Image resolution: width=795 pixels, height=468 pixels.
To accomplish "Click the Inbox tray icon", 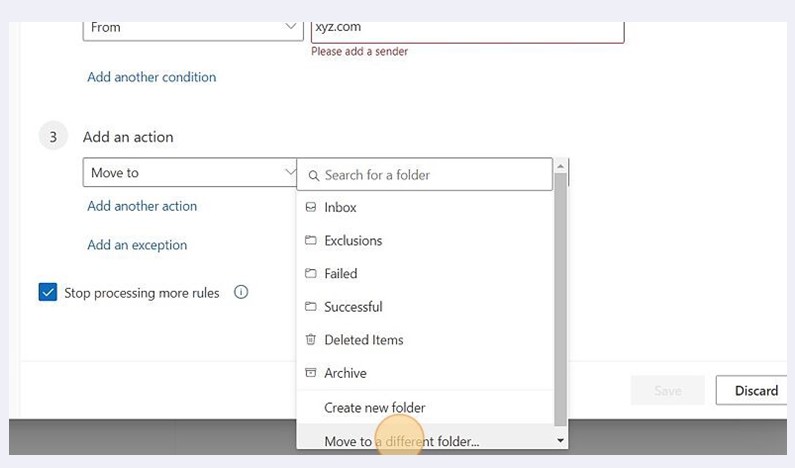I will [x=311, y=207].
